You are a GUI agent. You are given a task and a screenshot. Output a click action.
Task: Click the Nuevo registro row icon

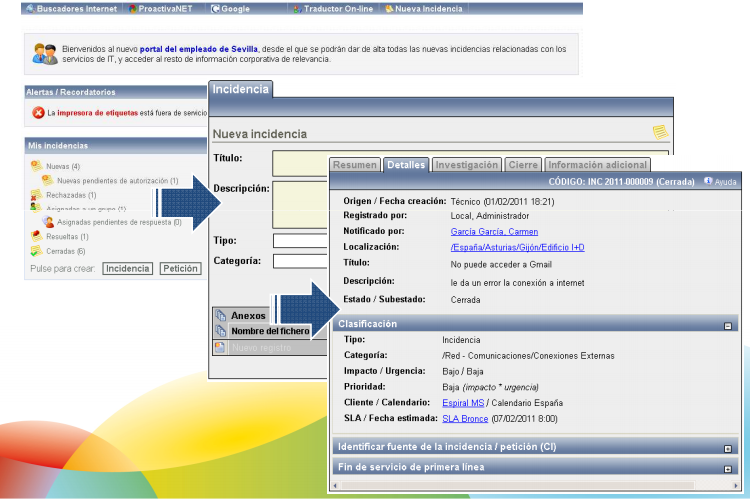[x=220, y=348]
